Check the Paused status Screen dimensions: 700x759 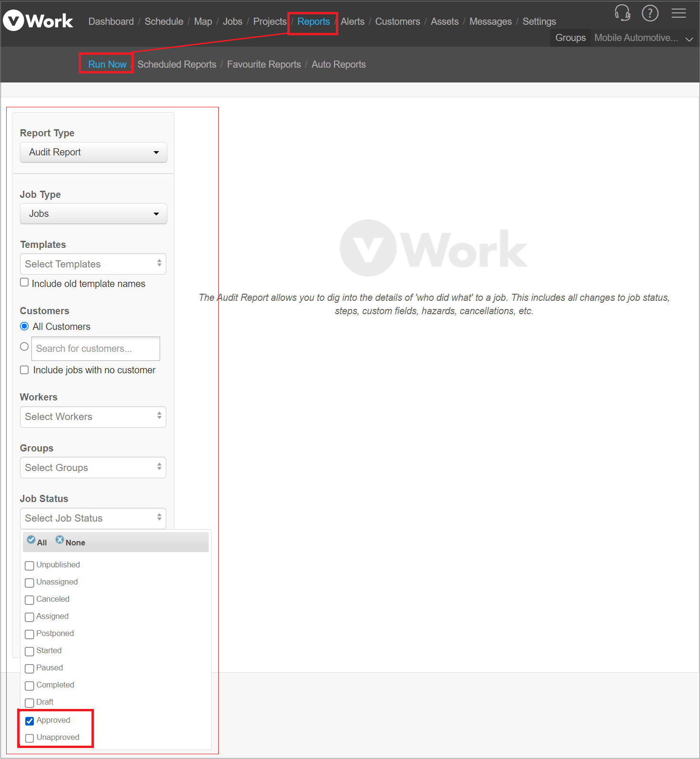[30, 668]
